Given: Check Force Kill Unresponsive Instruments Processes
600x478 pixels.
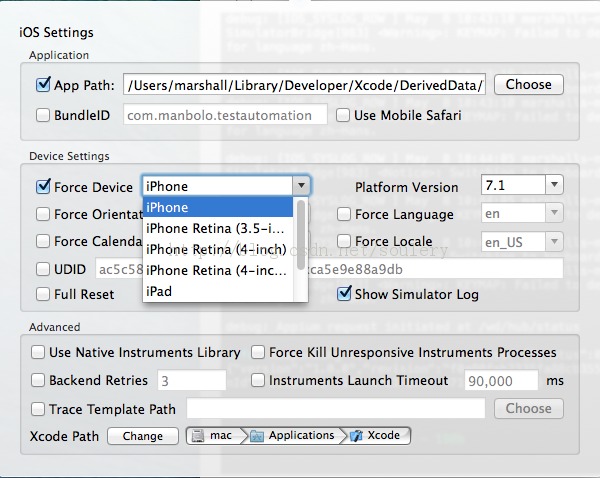Looking at the screenshot, I should pos(258,352).
